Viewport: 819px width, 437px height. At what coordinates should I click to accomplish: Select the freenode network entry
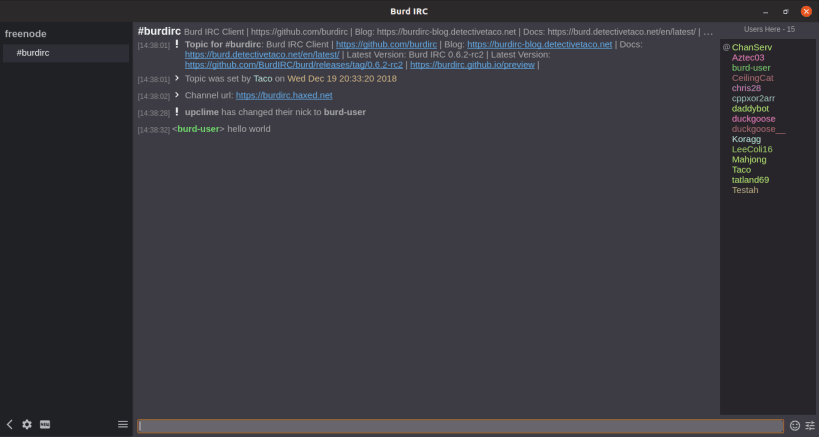click(26, 34)
